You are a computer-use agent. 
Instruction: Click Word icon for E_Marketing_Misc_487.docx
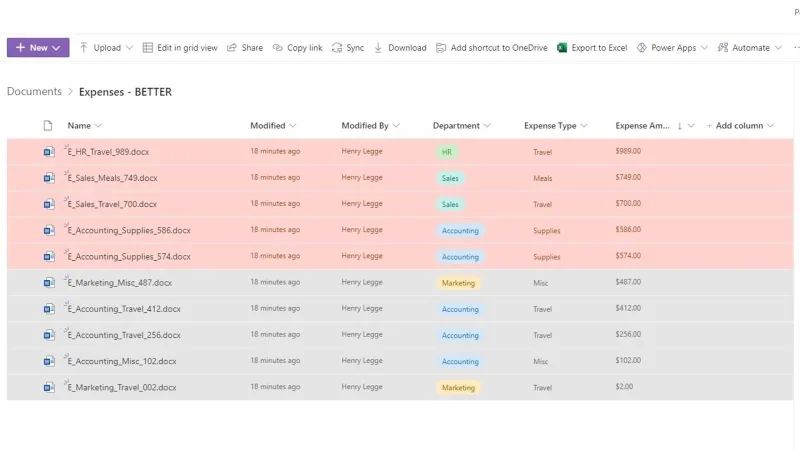click(x=49, y=282)
